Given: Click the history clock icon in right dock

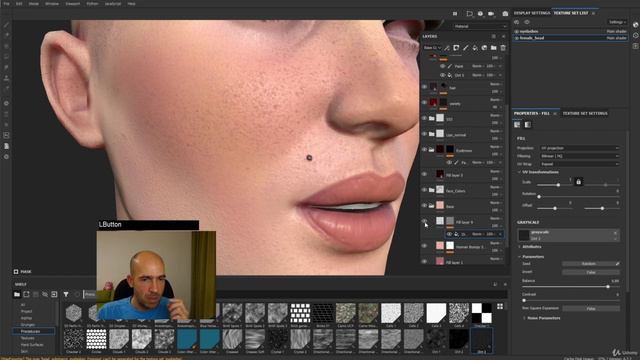Looking at the screenshot, I should [x=636, y=36].
